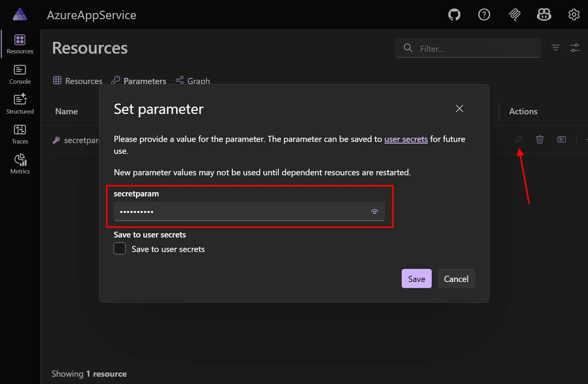Open the help menu
This screenshot has height=384, width=588.
click(484, 15)
